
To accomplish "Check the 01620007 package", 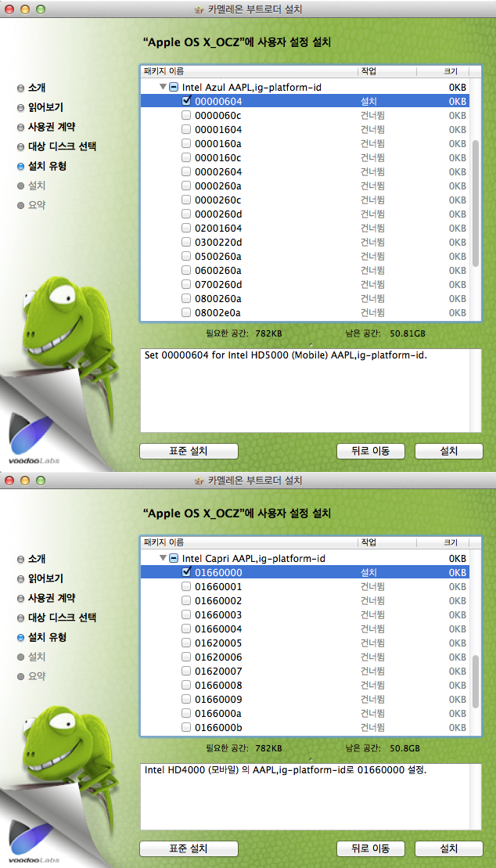I will (x=186, y=671).
